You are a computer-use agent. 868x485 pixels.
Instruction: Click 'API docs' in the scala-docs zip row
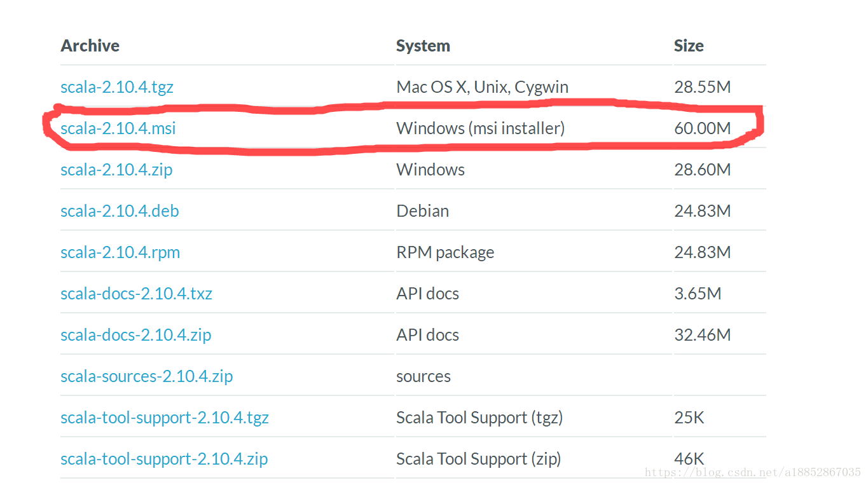427,335
